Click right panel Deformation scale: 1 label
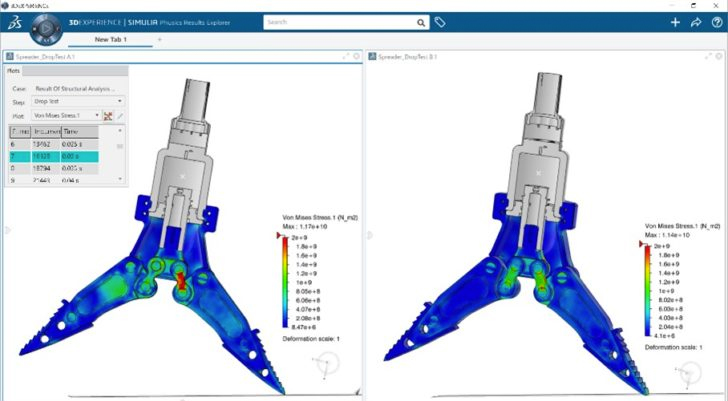The image size is (728, 401). pyautogui.click(x=673, y=347)
